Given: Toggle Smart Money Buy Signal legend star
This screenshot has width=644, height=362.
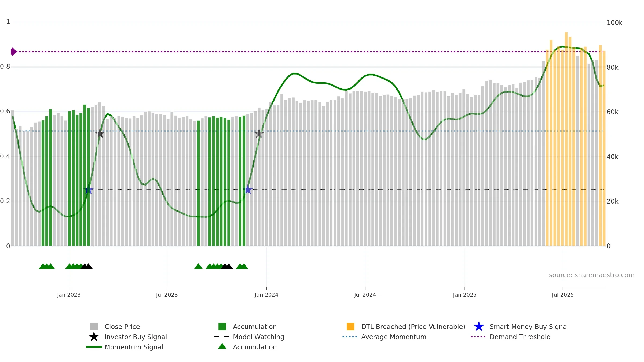Looking at the screenshot, I should coord(479,327).
